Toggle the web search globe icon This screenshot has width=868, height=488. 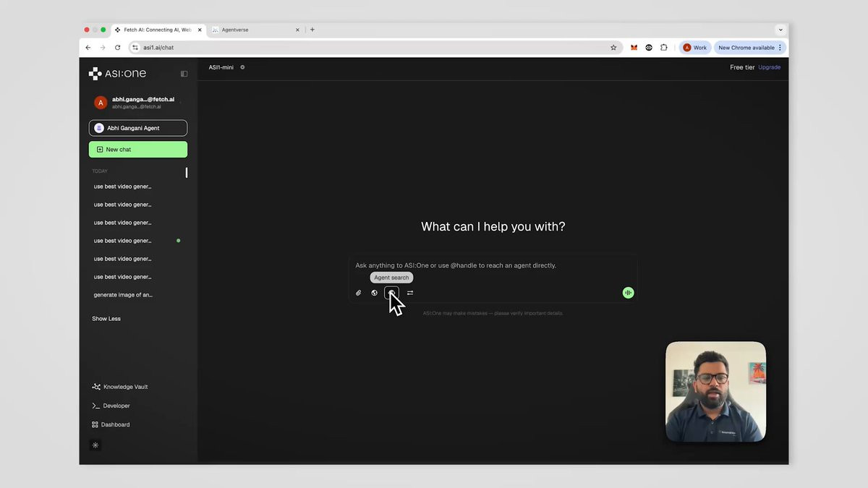(x=374, y=293)
